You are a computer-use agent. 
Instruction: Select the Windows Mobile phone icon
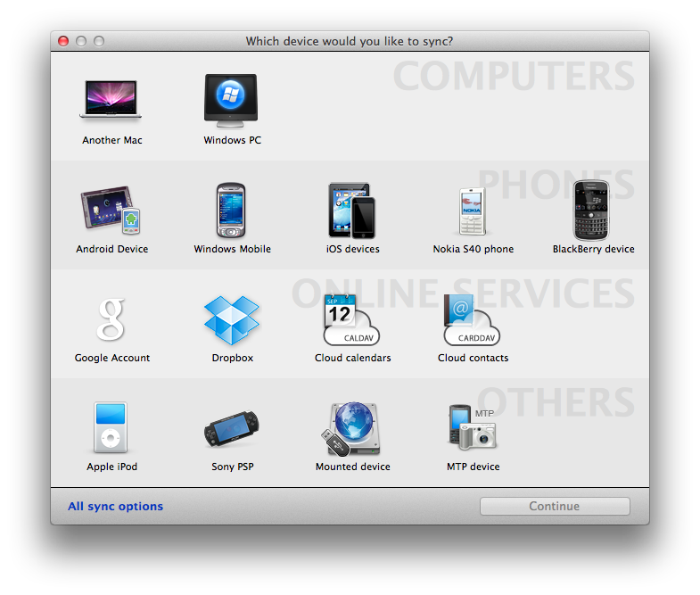pos(232,208)
